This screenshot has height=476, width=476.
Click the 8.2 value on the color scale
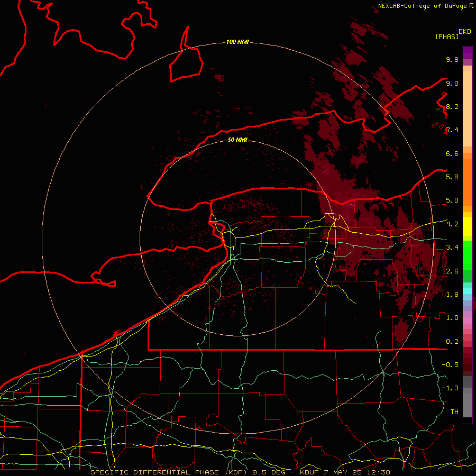click(x=452, y=106)
